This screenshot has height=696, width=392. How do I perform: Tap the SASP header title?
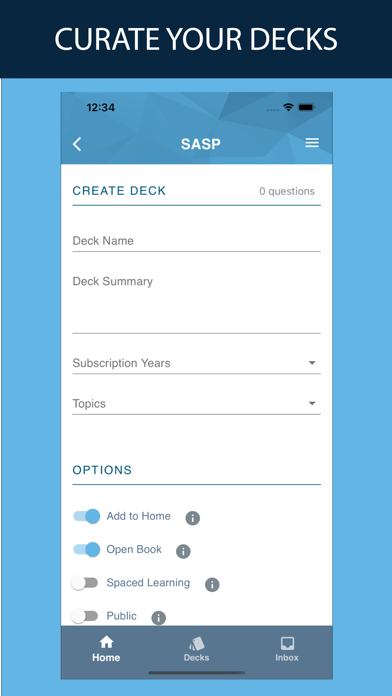pyautogui.click(x=201, y=144)
